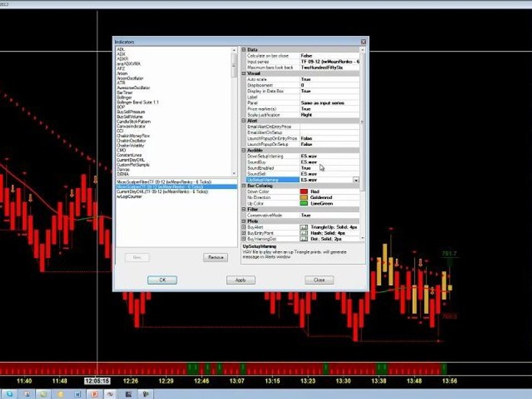Click the ConservativeMode True value
This screenshot has height=399, width=532.
point(329,215)
